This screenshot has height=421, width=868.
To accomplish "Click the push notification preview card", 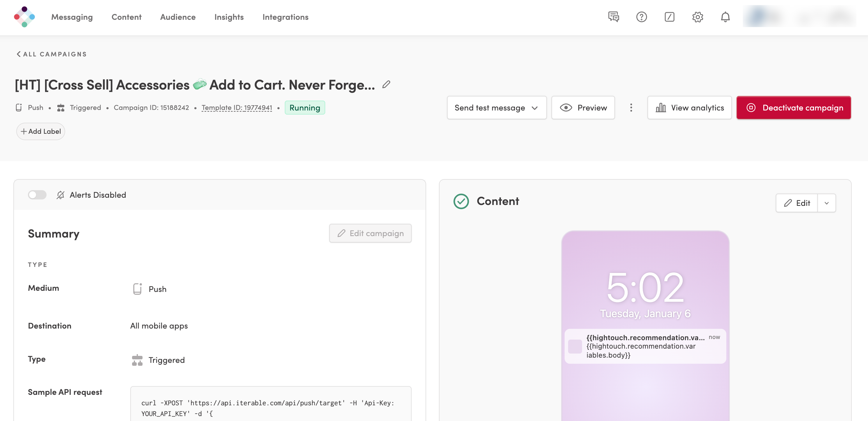I will [645, 346].
